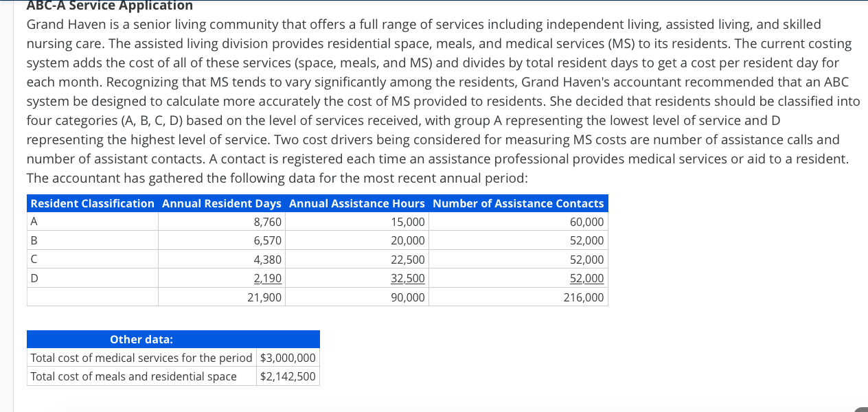Click the 60,000 assistance contacts cell
Image resolution: width=868 pixels, height=412 pixels.
click(518, 222)
